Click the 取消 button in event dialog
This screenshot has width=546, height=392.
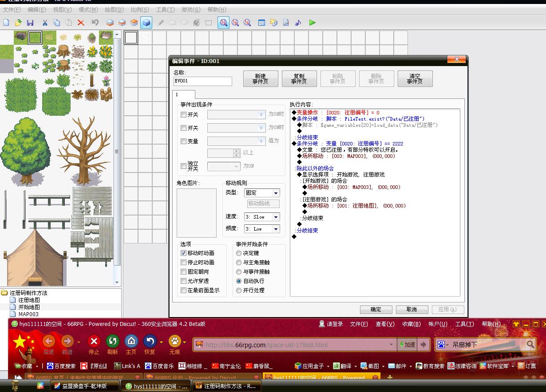click(411, 310)
